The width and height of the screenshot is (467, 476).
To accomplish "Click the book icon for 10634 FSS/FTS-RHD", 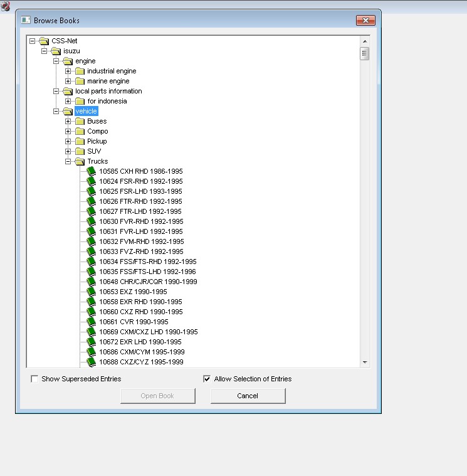I will click(91, 262).
